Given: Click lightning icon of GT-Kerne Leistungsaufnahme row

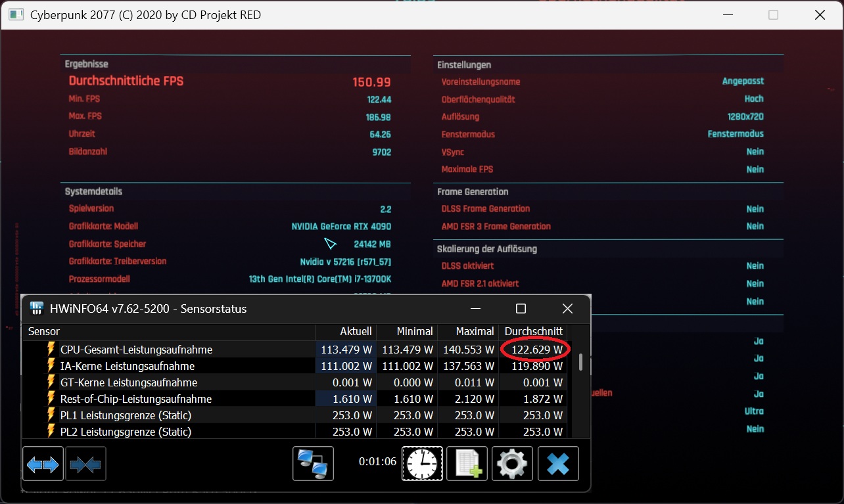Looking at the screenshot, I should 51,382.
